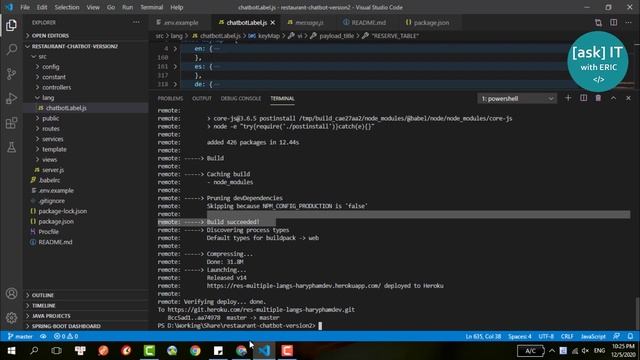Click the keyMap breadcrumb segment
The width and height of the screenshot is (640, 360).
[x=269, y=36]
